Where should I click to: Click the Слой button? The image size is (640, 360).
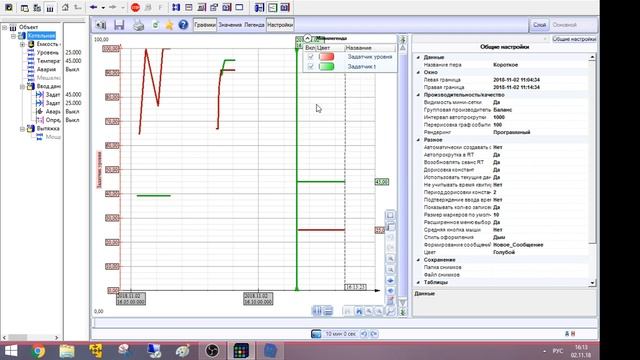click(x=539, y=25)
